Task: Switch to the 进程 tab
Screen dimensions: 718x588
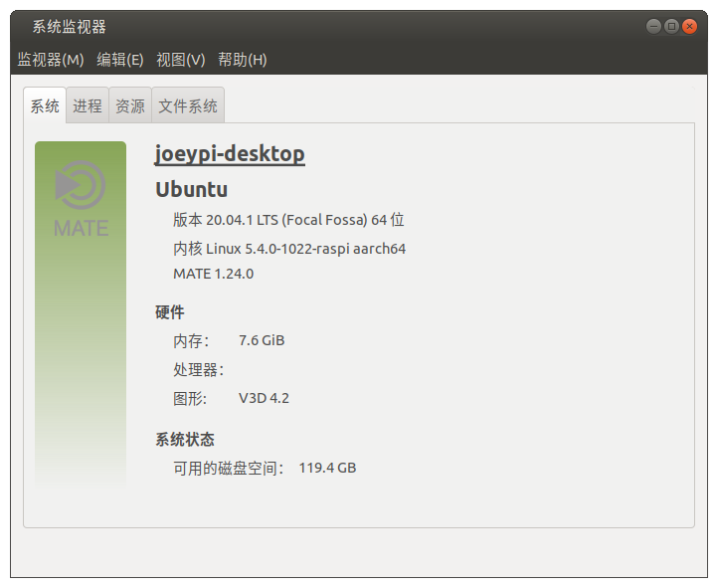Action: pyautogui.click(x=88, y=105)
